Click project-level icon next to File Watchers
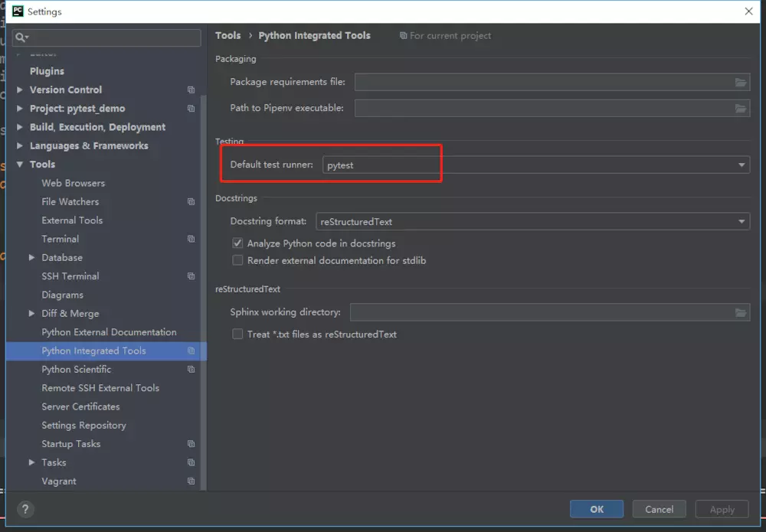This screenshot has height=532, width=766. click(191, 202)
